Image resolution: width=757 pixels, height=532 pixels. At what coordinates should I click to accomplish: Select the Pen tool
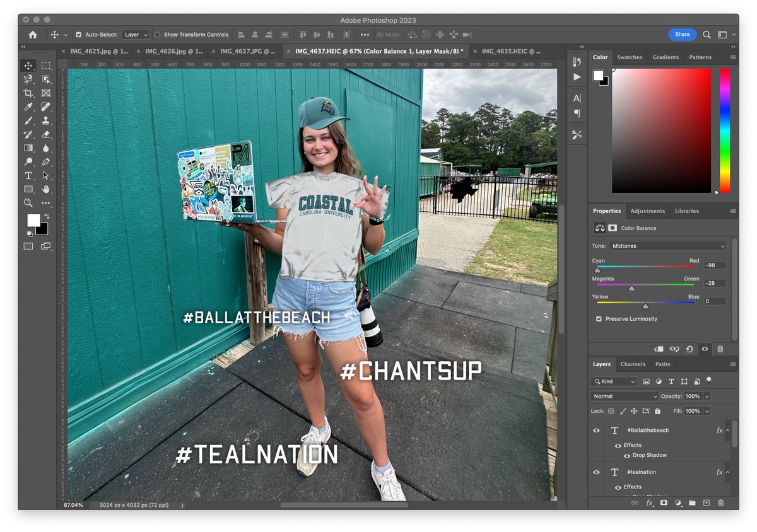pos(46,162)
